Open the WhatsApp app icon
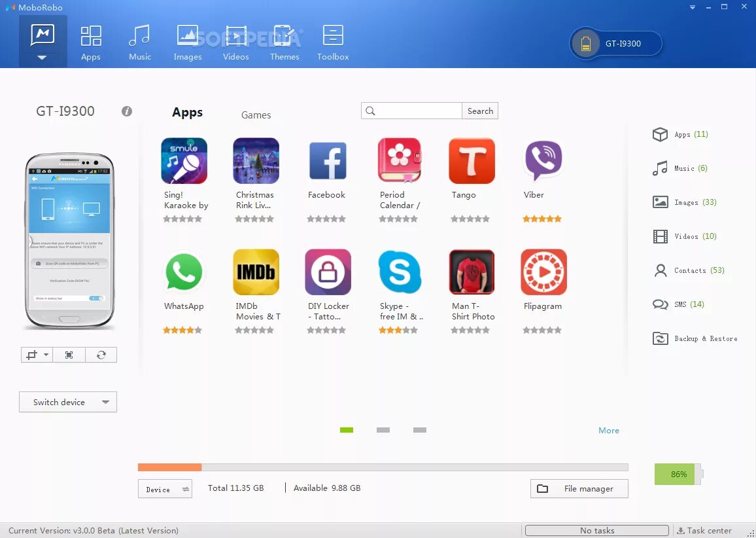Viewport: 756px width, 538px height. [184, 272]
